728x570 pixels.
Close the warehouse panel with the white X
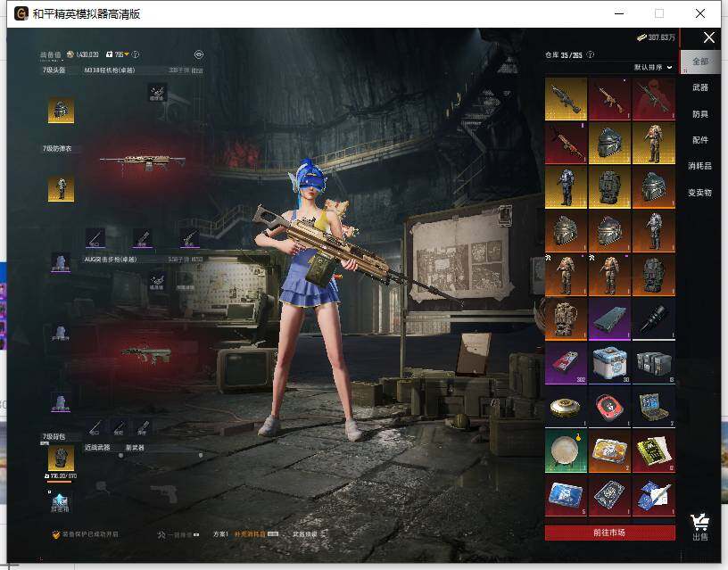coord(709,37)
